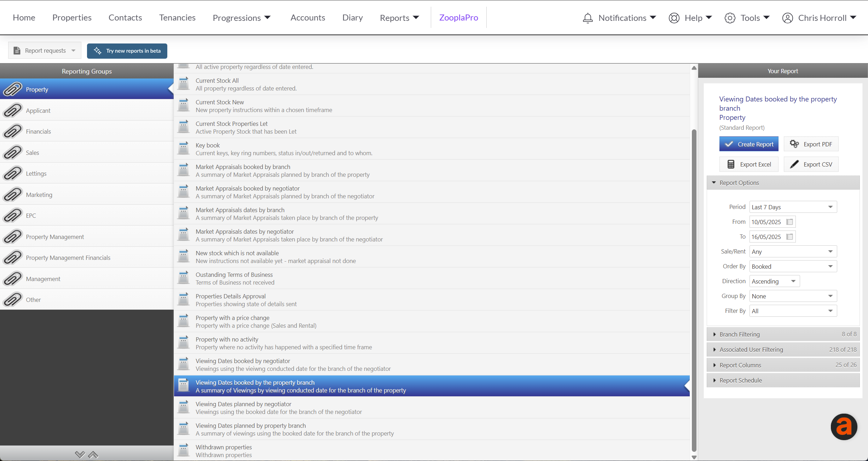Click the Export CSV button
Screen dimensions: 868x461
(811, 164)
